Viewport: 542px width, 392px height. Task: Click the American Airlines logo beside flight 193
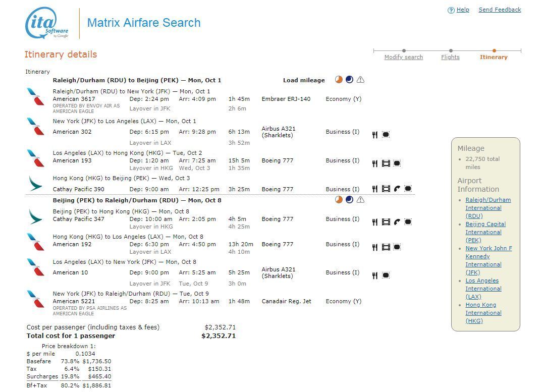pos(36,158)
